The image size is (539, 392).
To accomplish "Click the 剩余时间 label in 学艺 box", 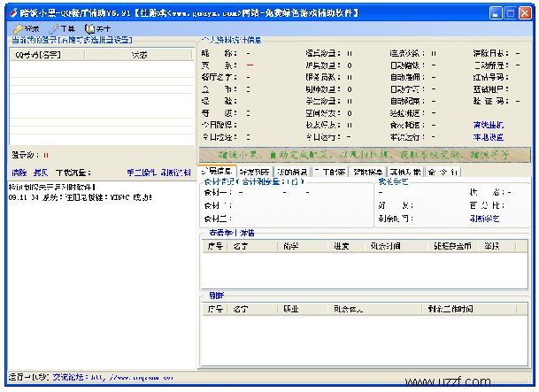I will 396,219.
